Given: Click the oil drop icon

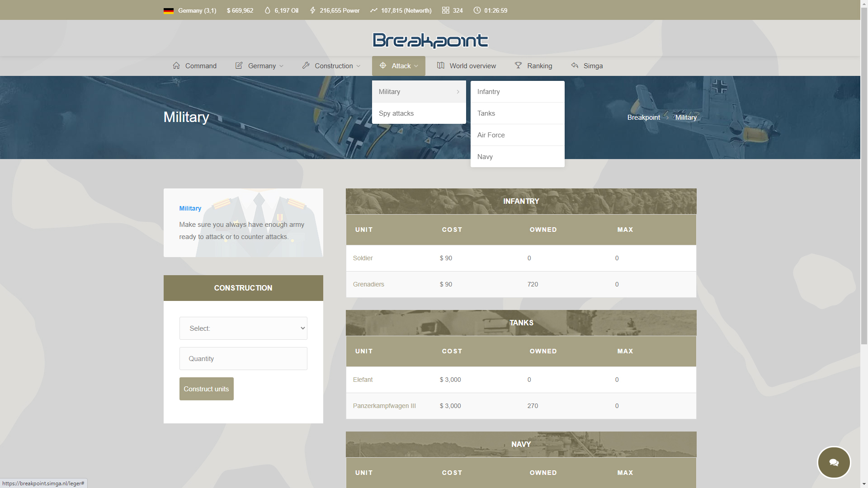Looking at the screenshot, I should pos(267,10).
